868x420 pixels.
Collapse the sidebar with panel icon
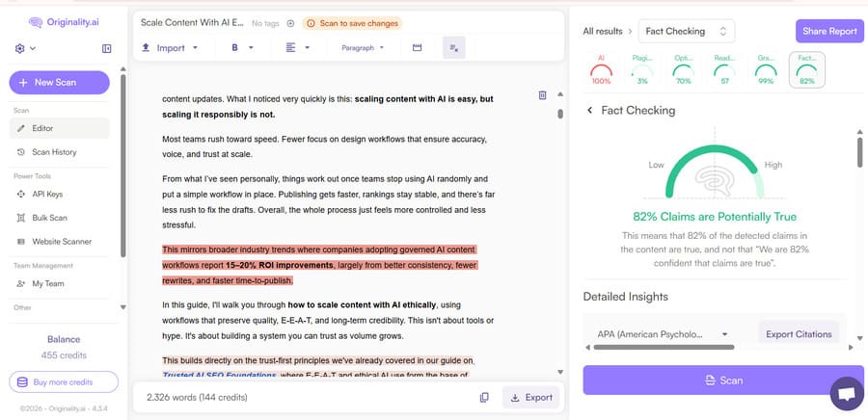pos(107,48)
